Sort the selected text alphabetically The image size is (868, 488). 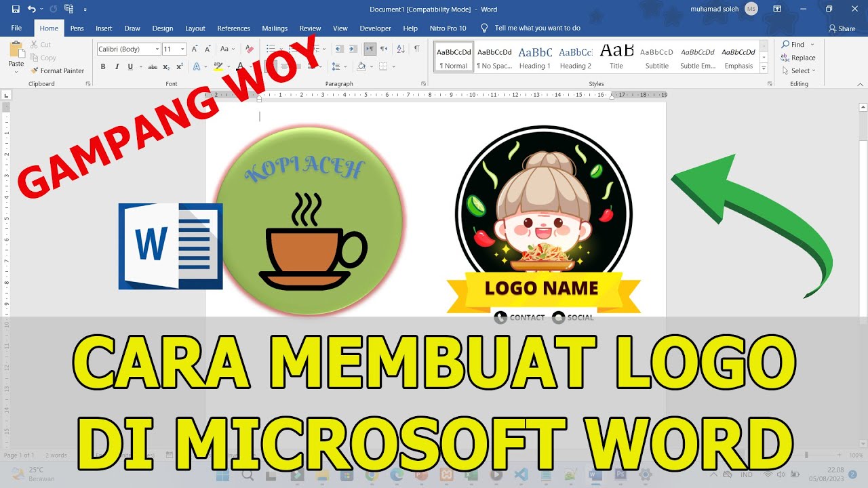tap(400, 49)
